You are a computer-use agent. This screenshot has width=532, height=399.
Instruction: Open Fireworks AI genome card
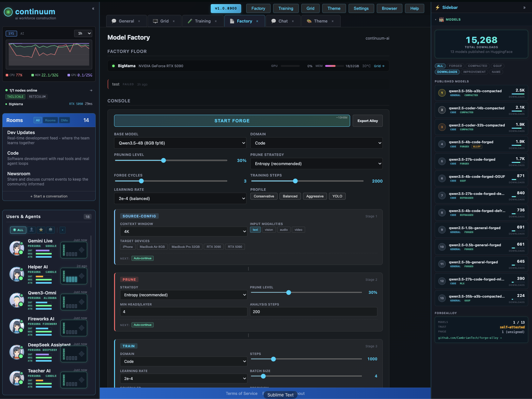[x=74, y=328]
